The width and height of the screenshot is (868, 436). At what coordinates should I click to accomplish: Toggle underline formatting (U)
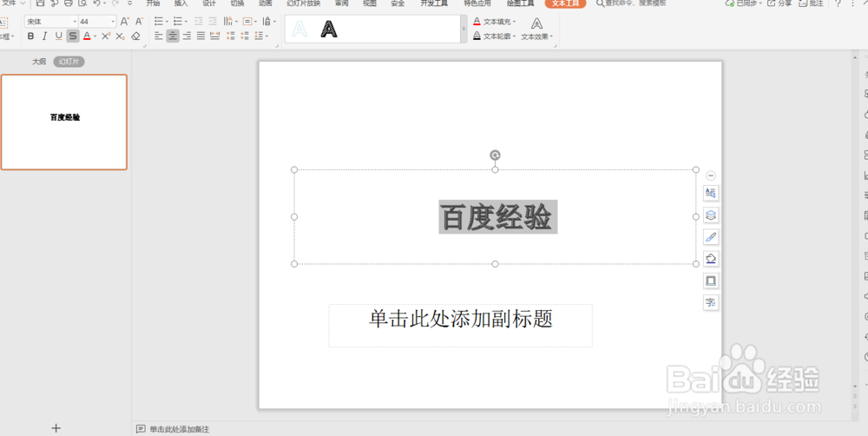click(x=59, y=36)
